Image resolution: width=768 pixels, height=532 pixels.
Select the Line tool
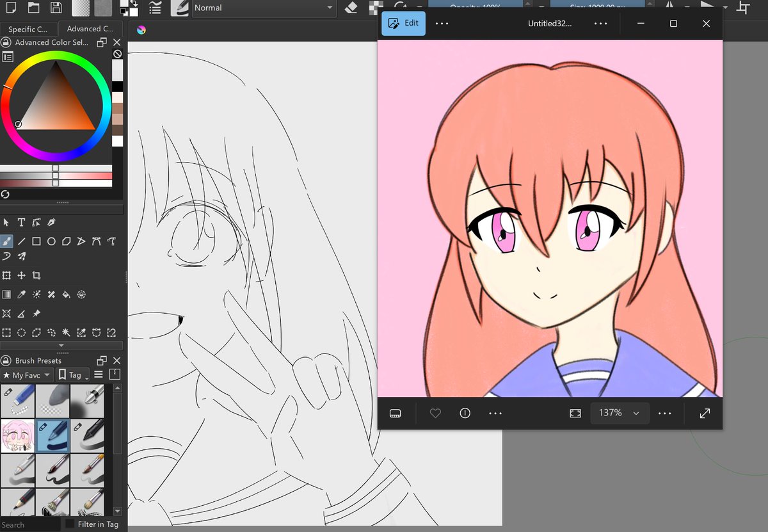[21, 241]
